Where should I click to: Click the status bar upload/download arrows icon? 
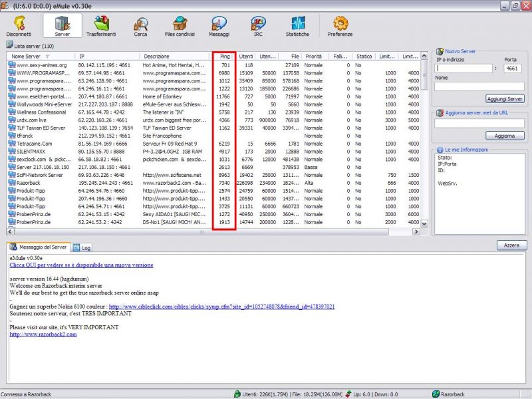click(x=348, y=394)
